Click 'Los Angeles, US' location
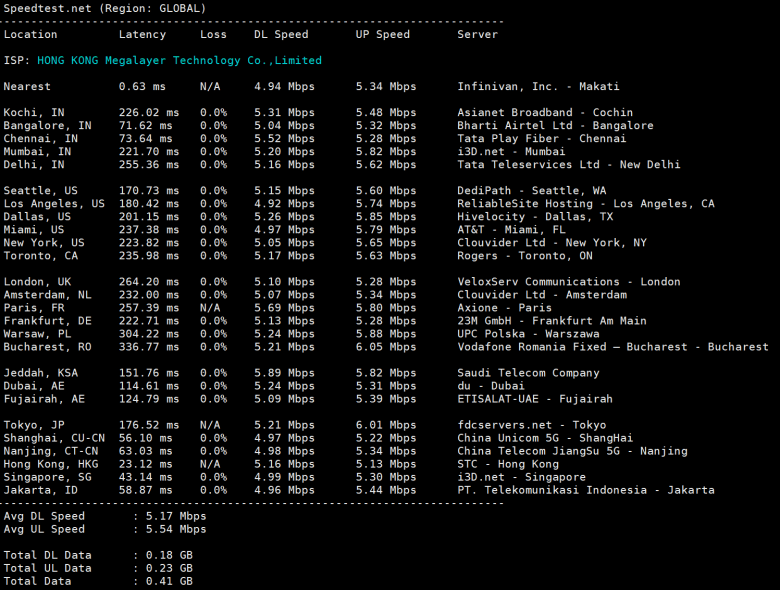Image resolution: width=780 pixels, height=590 pixels. (x=54, y=203)
